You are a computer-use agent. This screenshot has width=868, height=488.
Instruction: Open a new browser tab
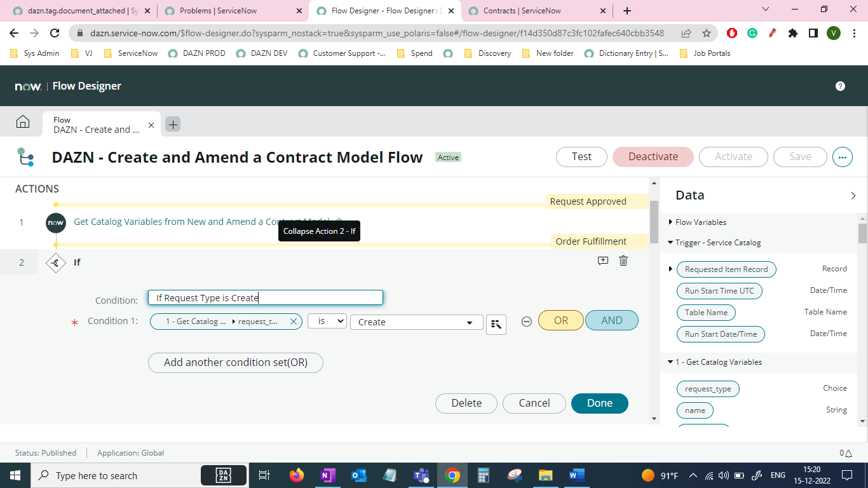(x=627, y=11)
